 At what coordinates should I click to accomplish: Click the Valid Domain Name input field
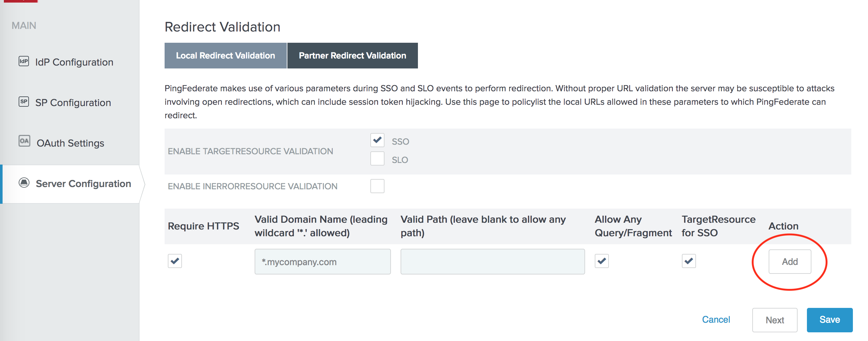tap(322, 262)
